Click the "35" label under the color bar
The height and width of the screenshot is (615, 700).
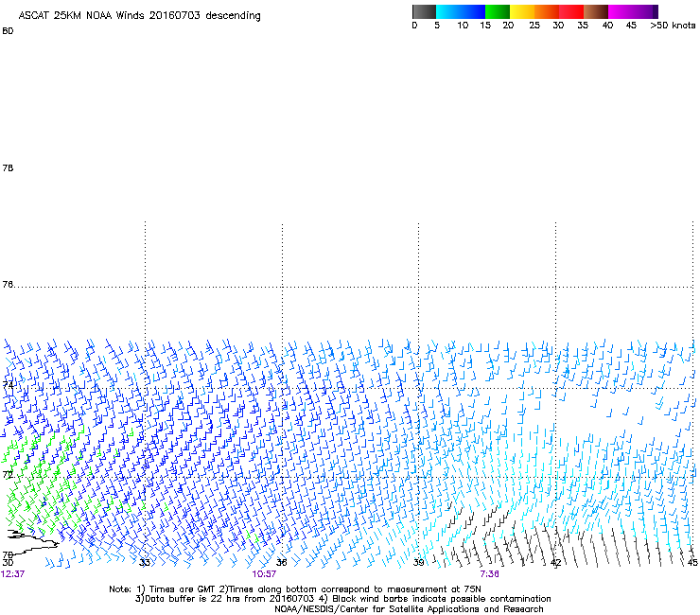click(x=583, y=26)
